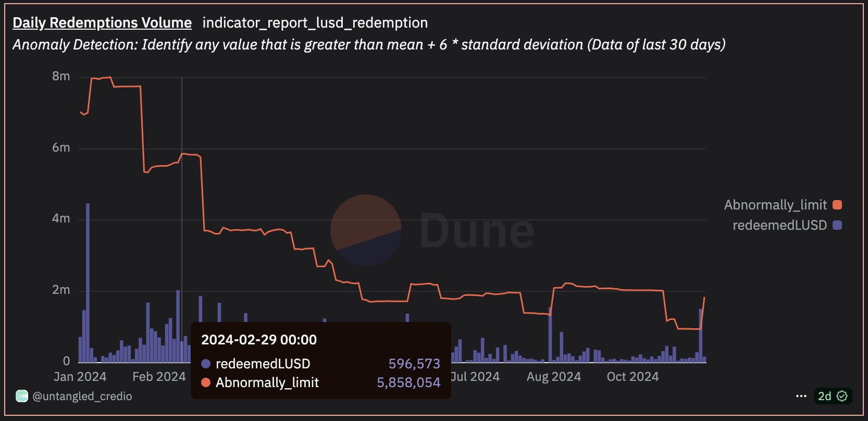The height and width of the screenshot is (421, 868).
Task: Click the purple redeemedLUSD legend swatch
Action: point(837,225)
